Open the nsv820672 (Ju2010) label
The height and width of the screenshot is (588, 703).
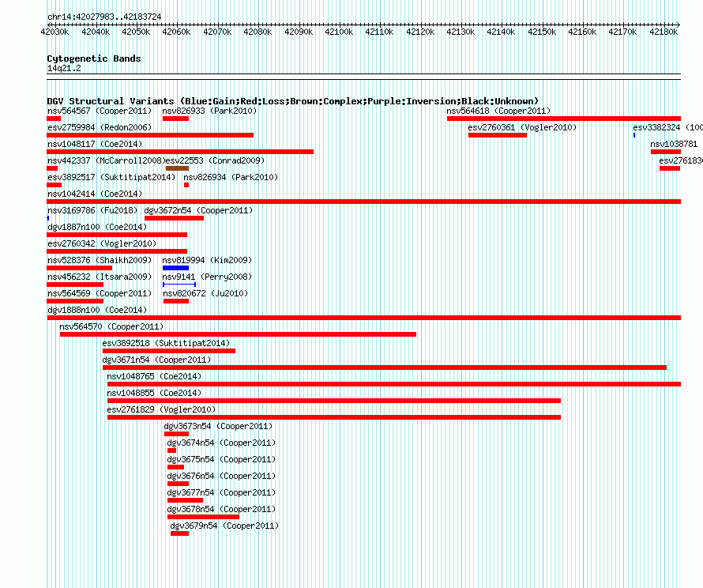click(205, 293)
